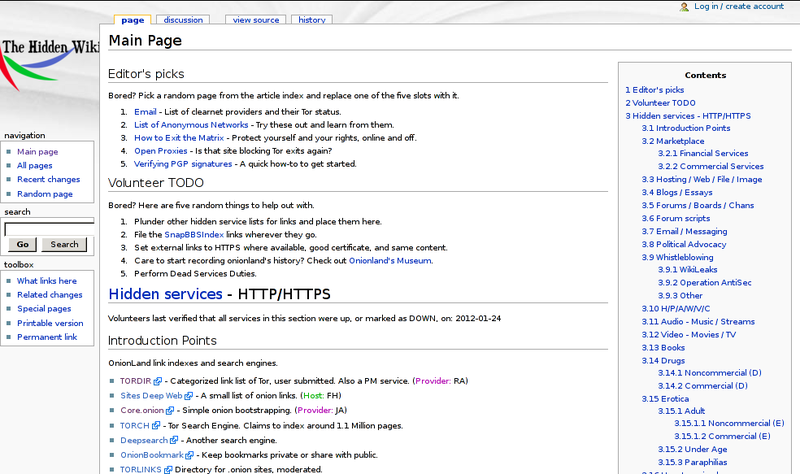Click the Go button
The width and height of the screenshot is (800, 474).
[22, 244]
